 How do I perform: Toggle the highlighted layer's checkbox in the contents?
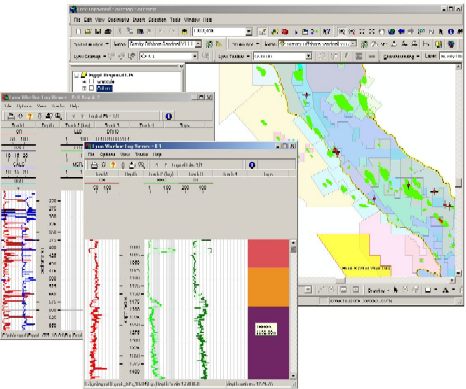tap(92, 88)
